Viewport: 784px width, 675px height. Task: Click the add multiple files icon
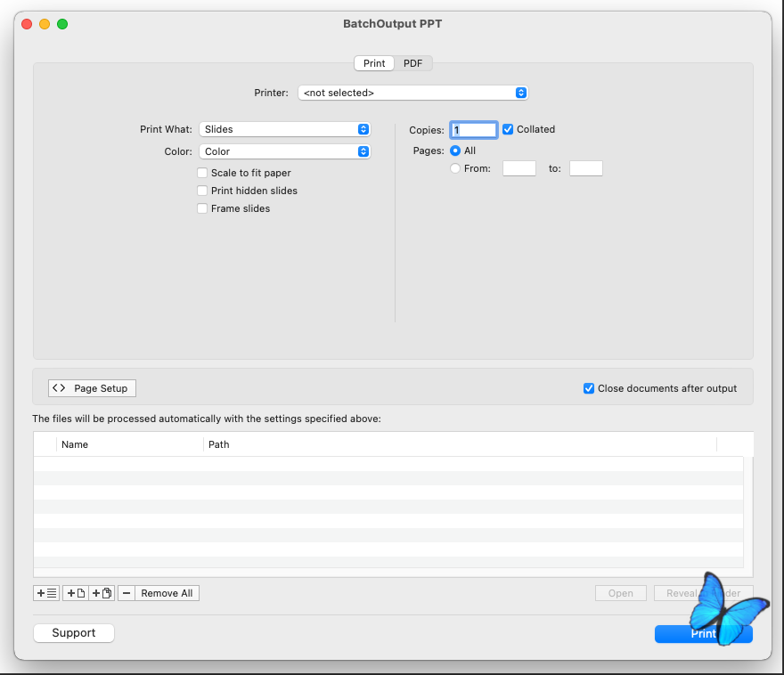102,593
